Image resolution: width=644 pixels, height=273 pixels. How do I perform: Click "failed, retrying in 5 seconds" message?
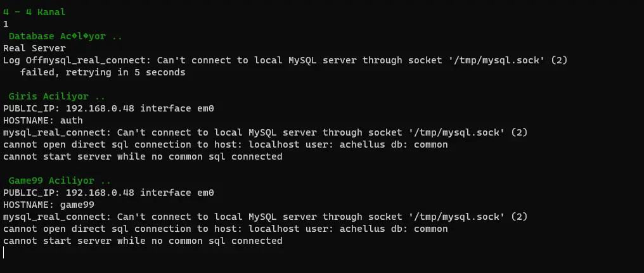103,72
